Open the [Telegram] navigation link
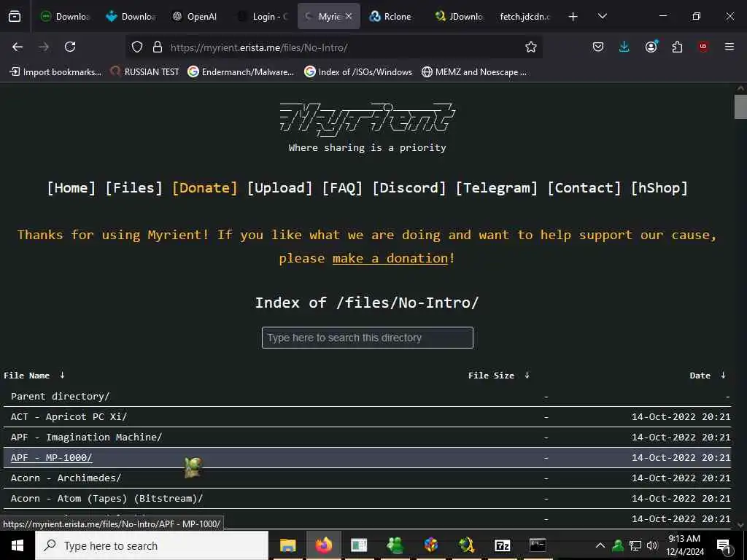747x560 pixels. pyautogui.click(x=496, y=187)
